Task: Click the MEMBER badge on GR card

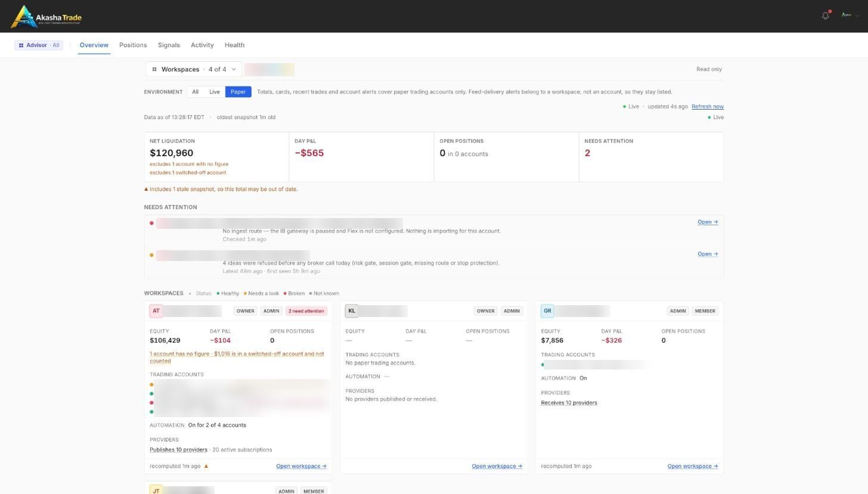Action: (x=705, y=311)
